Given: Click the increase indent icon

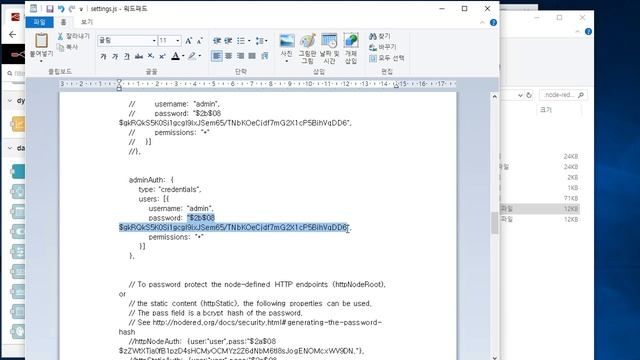Looking at the screenshot, I should pyautogui.click(x=228, y=40).
